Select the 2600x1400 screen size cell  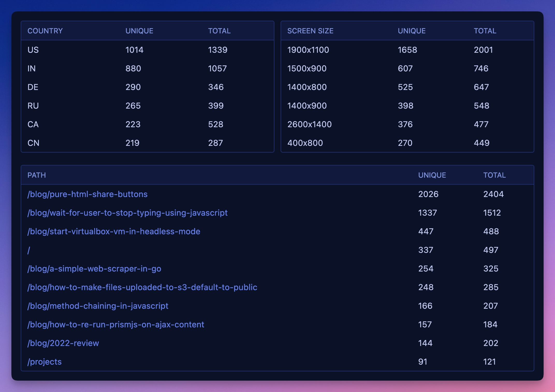point(310,124)
